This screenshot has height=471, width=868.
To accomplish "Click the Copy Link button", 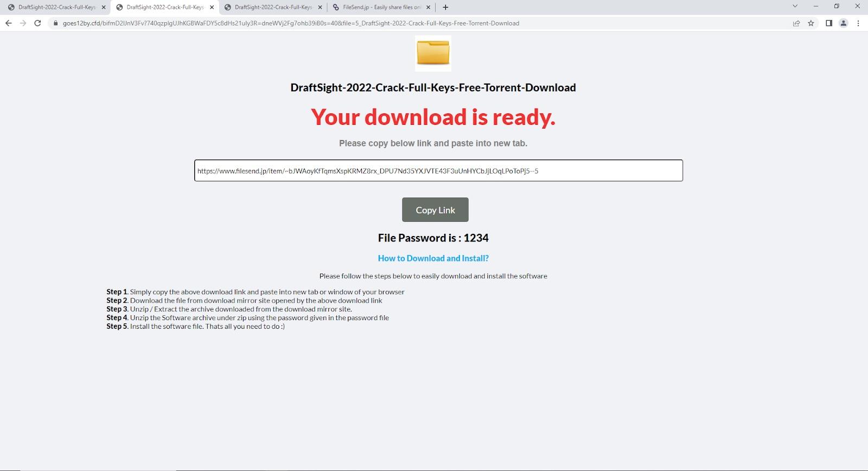I will pyautogui.click(x=435, y=209).
